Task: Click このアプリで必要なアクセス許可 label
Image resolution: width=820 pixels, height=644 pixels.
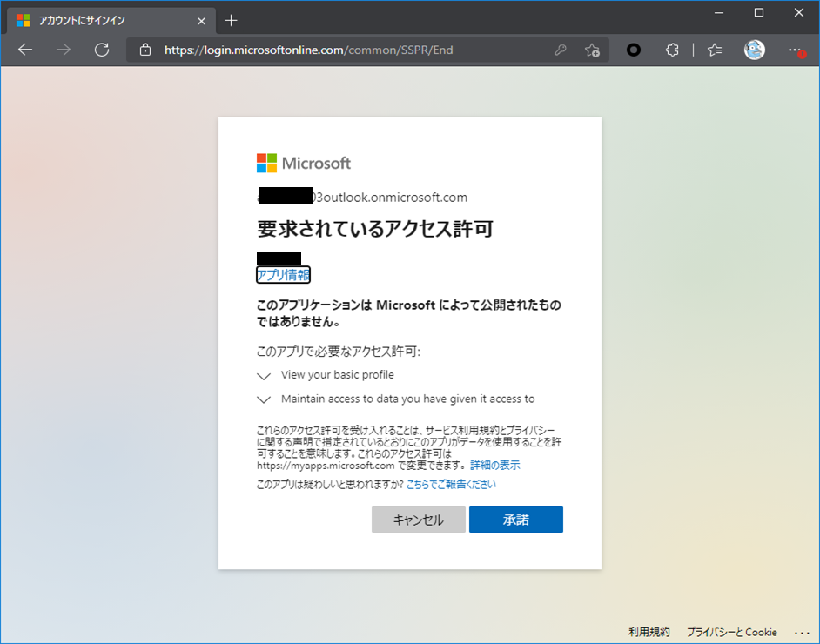Action: coord(339,352)
